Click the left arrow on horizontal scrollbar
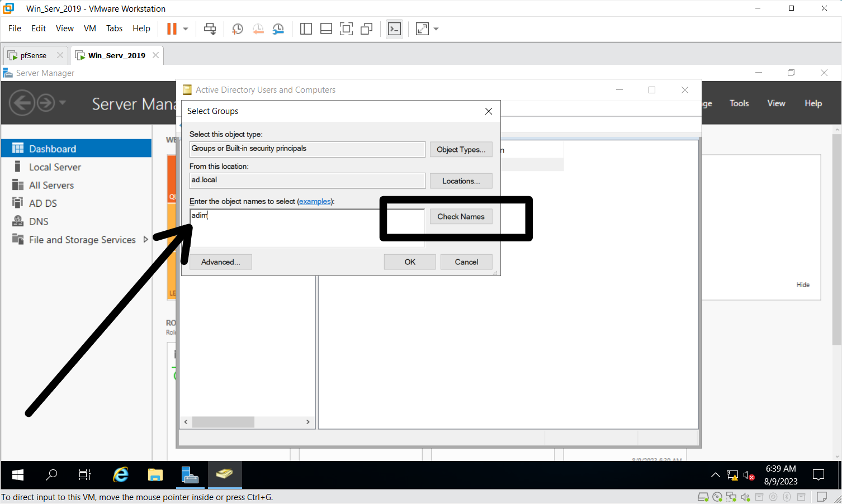 click(x=186, y=422)
